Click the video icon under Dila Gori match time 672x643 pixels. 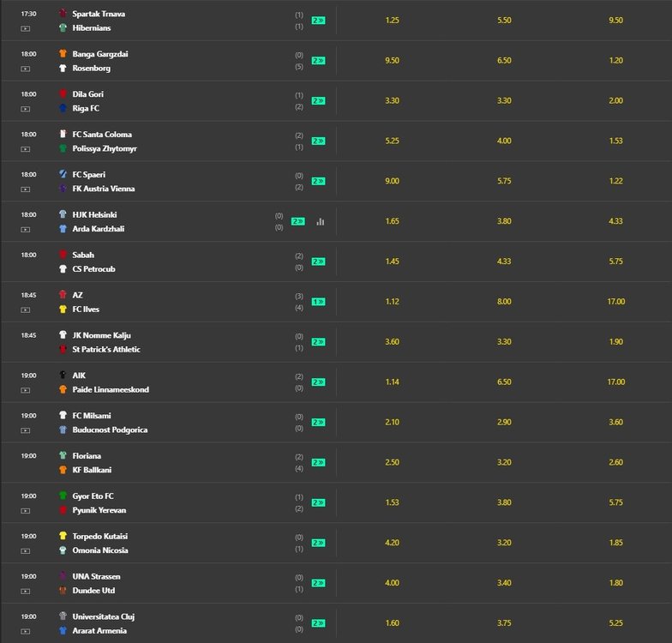coord(26,109)
